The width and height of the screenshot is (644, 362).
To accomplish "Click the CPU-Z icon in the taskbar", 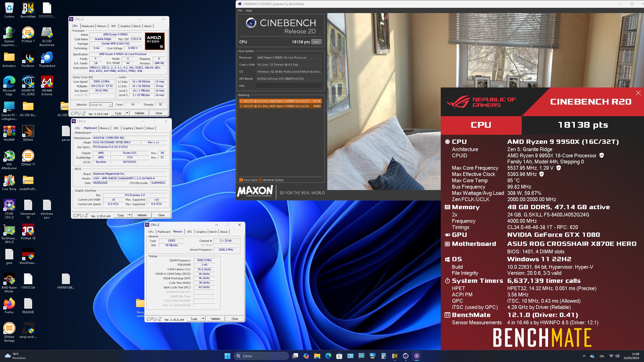I will click(417, 356).
